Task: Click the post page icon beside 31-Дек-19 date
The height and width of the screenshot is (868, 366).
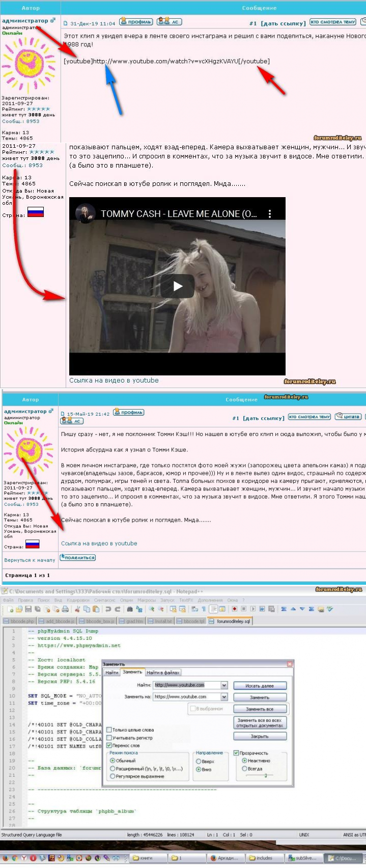Action: (66, 23)
